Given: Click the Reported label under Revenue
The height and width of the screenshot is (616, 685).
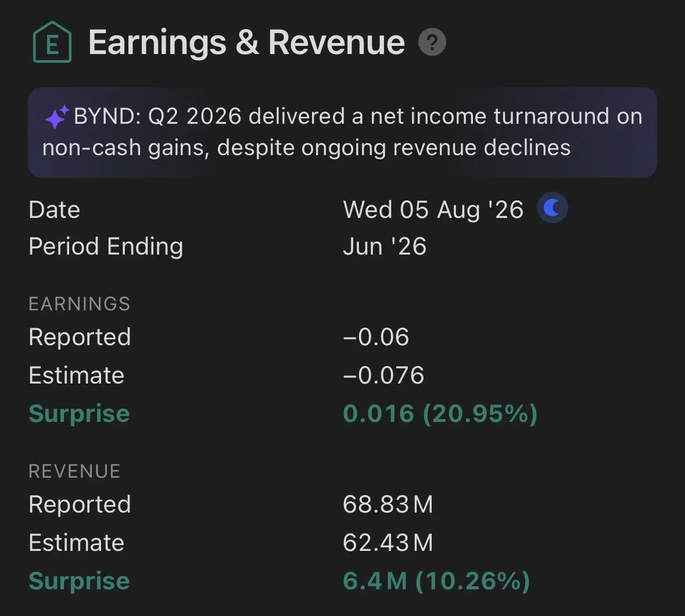Looking at the screenshot, I should click(x=80, y=504).
